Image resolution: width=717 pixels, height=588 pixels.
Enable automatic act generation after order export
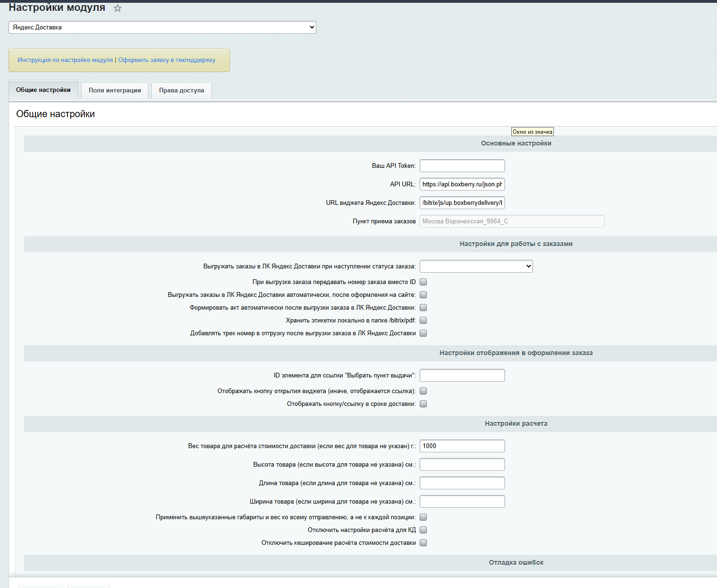[423, 308]
